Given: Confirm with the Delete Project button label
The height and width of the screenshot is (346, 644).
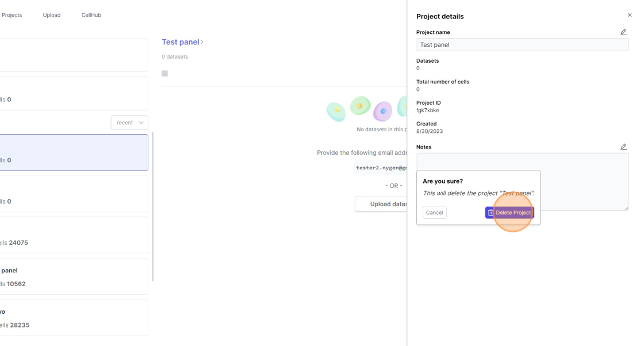Looking at the screenshot, I should [513, 213].
